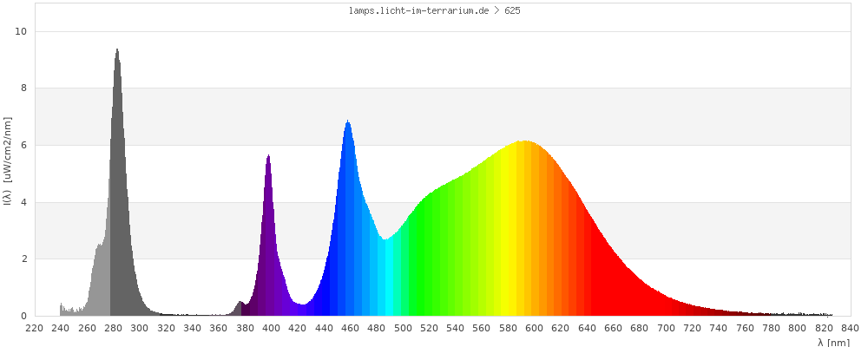Click the x-axis label 220
868x347 pixels.
(x=35, y=328)
